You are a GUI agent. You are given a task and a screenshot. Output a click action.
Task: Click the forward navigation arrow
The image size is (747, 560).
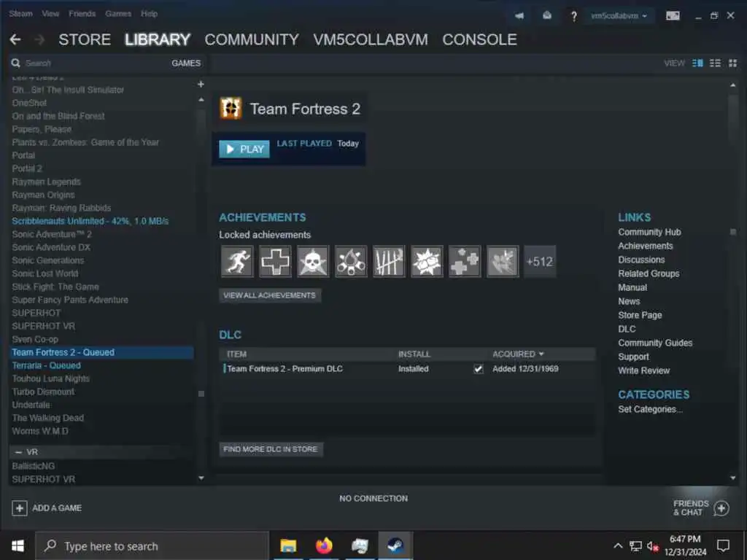(40, 39)
